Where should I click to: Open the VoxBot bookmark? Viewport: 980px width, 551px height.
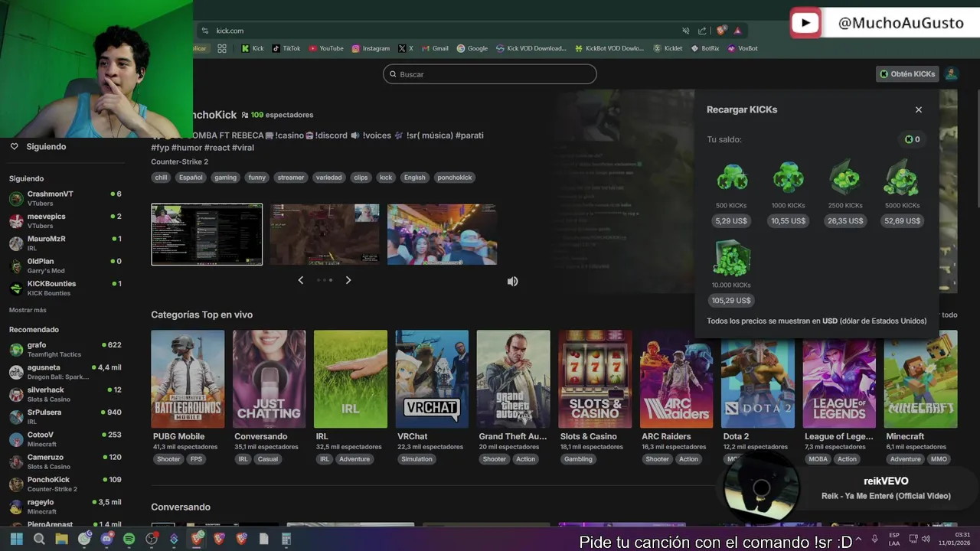coord(743,48)
